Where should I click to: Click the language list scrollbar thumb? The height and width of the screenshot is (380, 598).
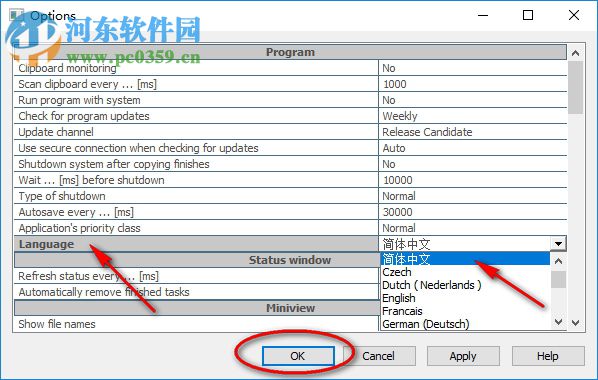coord(558,280)
